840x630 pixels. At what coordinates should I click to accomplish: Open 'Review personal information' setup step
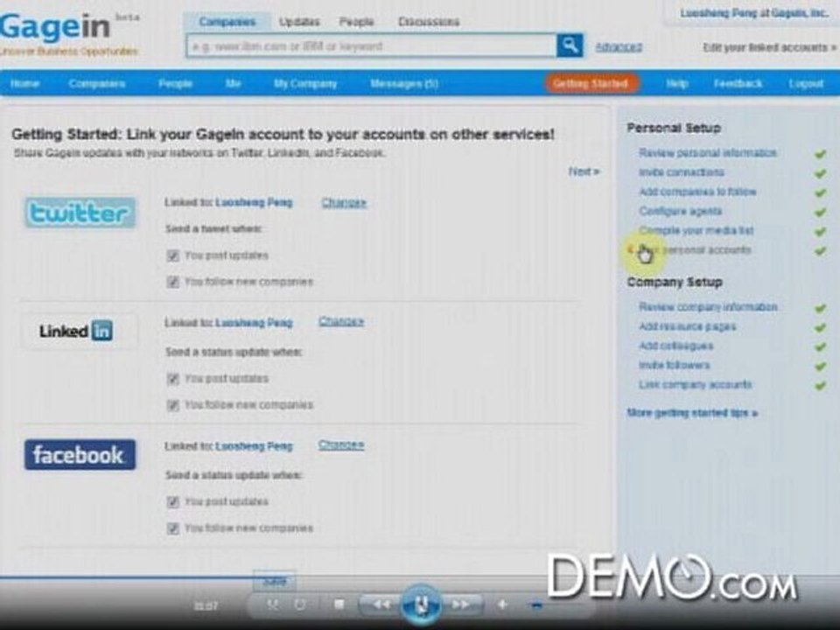coord(708,153)
